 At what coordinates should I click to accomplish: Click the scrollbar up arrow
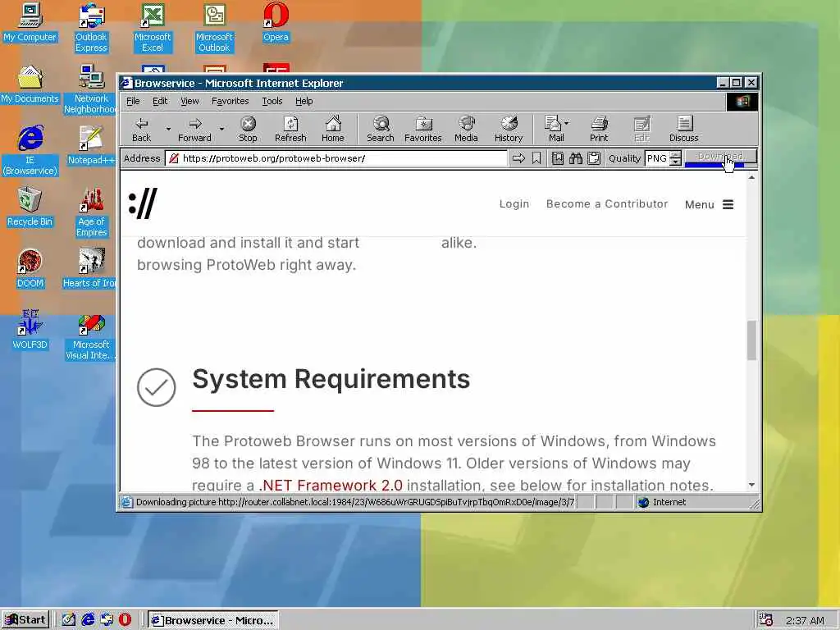coord(751,177)
